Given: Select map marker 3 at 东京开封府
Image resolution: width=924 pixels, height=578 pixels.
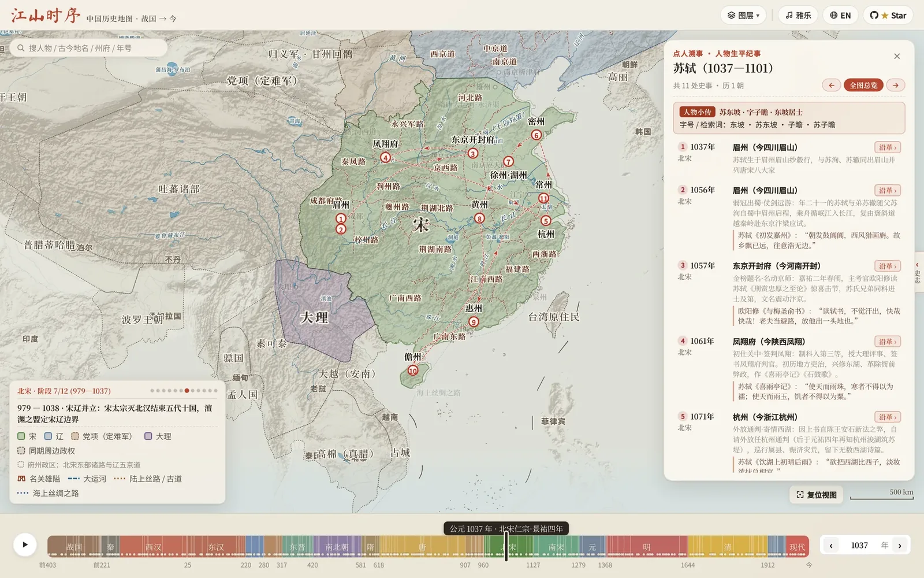Looking at the screenshot, I should point(473,153).
